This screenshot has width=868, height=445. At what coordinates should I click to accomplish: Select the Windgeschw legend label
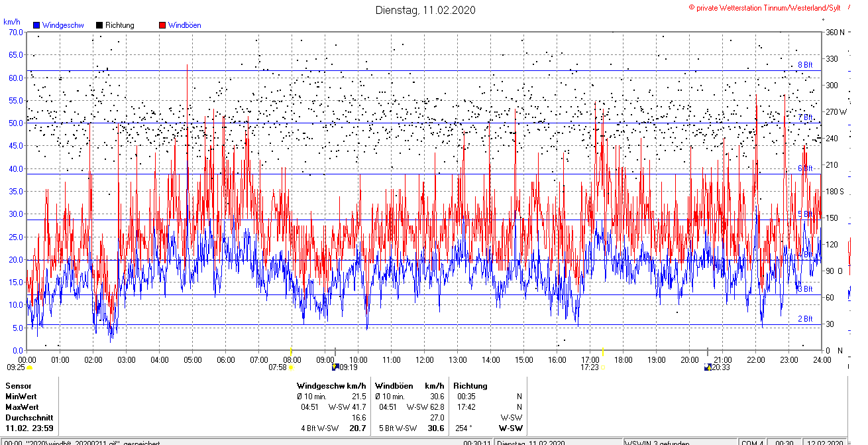pyautogui.click(x=62, y=25)
